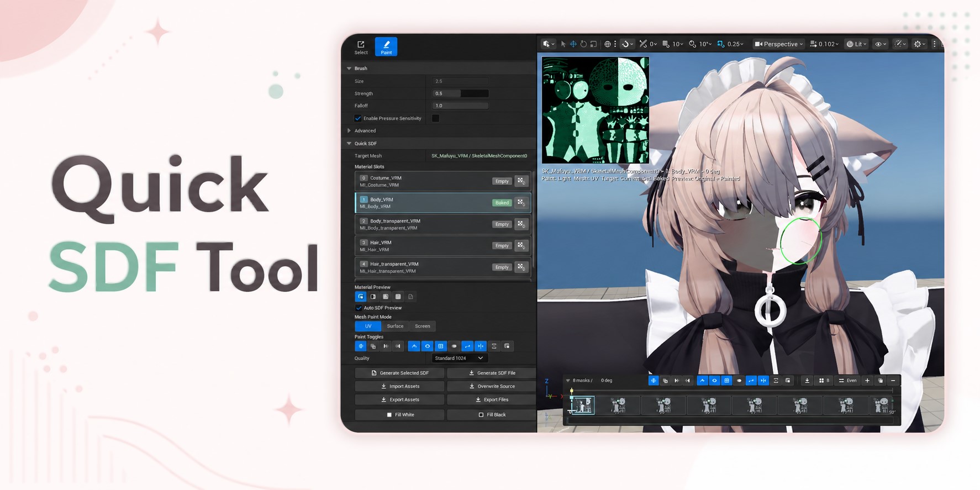
Task: Select the scale tool in the viewport toolbar
Action: point(593,44)
